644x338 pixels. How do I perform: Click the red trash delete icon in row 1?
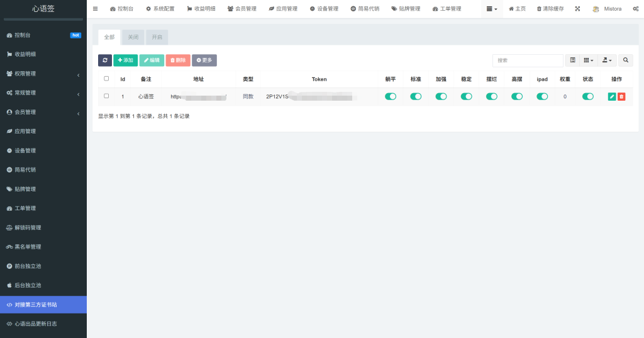[621, 97]
